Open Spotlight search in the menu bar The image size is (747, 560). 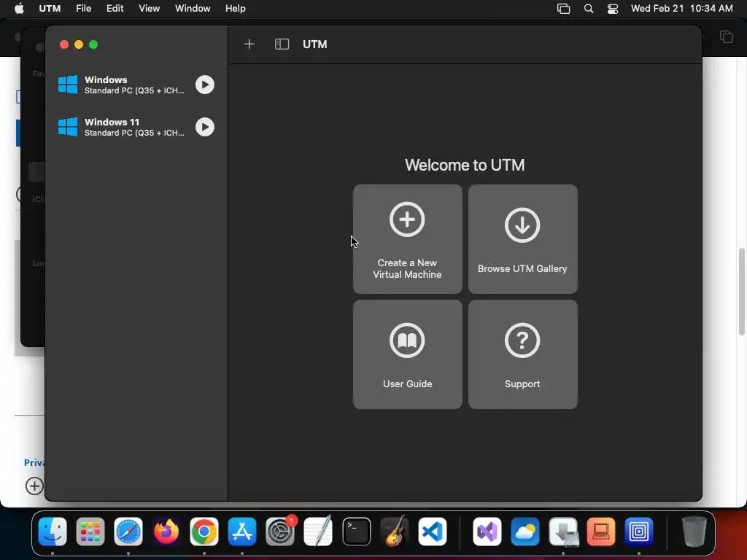[x=589, y=9]
